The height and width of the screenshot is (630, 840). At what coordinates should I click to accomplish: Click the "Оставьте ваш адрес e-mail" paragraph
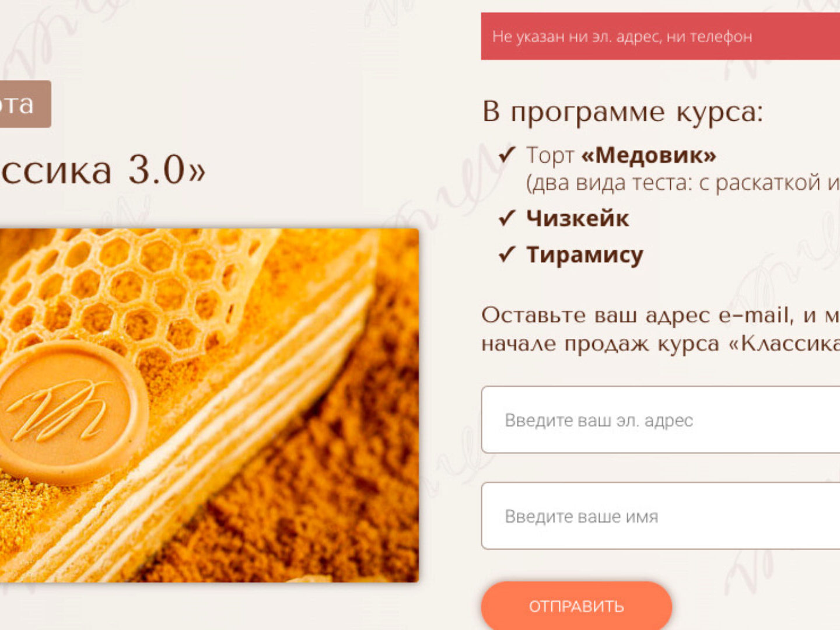tap(660, 329)
